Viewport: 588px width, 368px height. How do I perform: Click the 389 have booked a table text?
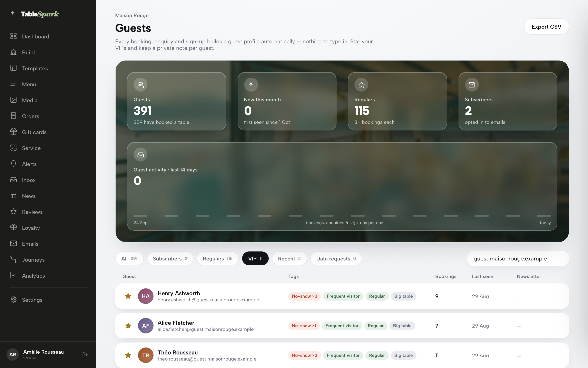coord(161,122)
